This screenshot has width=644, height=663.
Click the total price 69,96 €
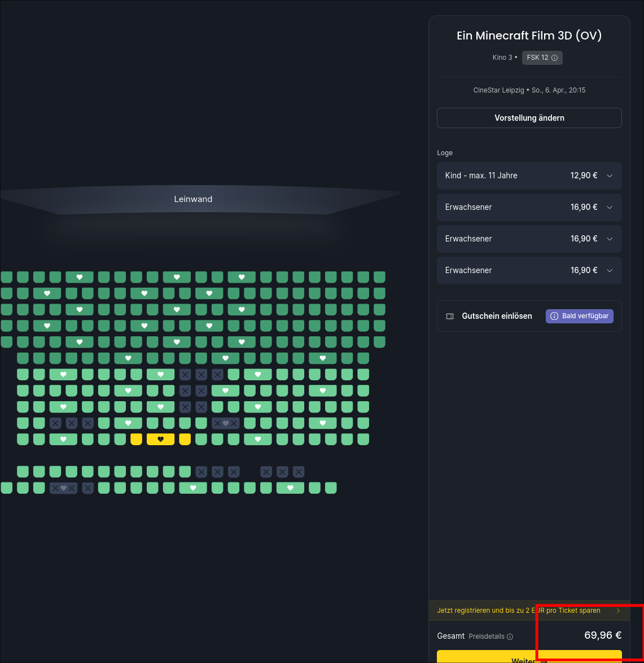pyautogui.click(x=602, y=635)
